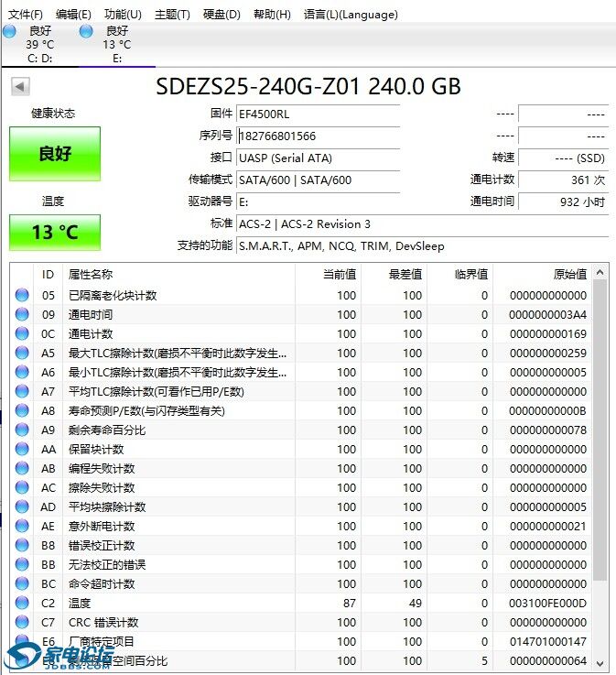Click status icon for row B8 错误校正计数

pos(22,546)
